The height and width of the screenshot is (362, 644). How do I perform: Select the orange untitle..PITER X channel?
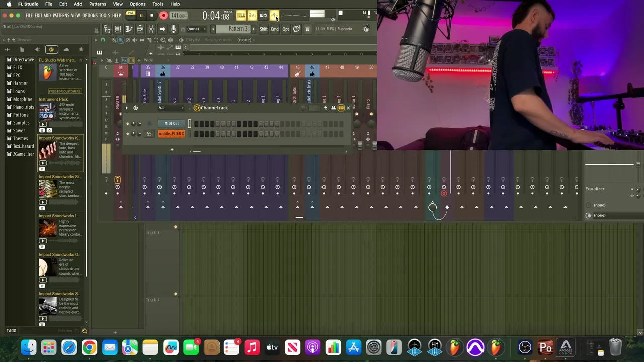click(172, 134)
